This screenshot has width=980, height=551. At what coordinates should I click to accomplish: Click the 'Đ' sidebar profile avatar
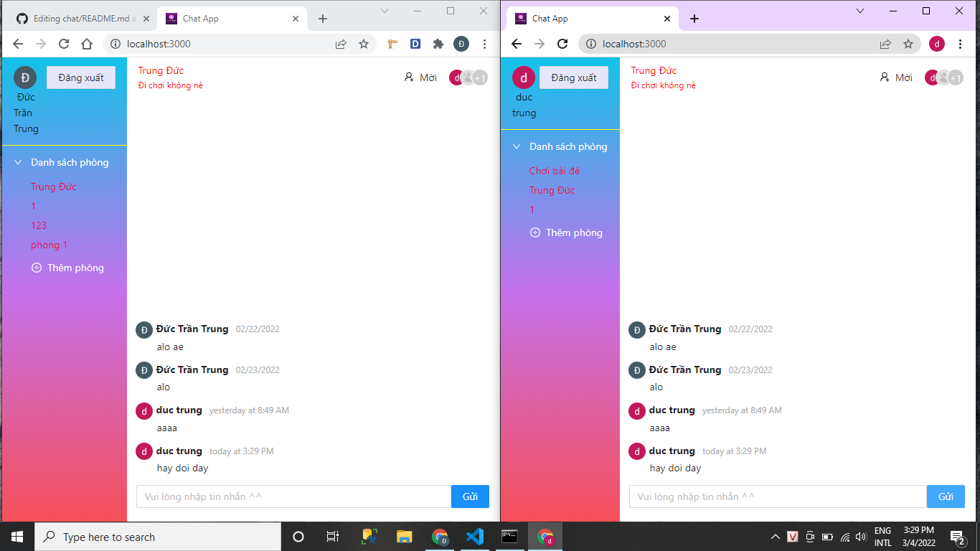coord(24,77)
